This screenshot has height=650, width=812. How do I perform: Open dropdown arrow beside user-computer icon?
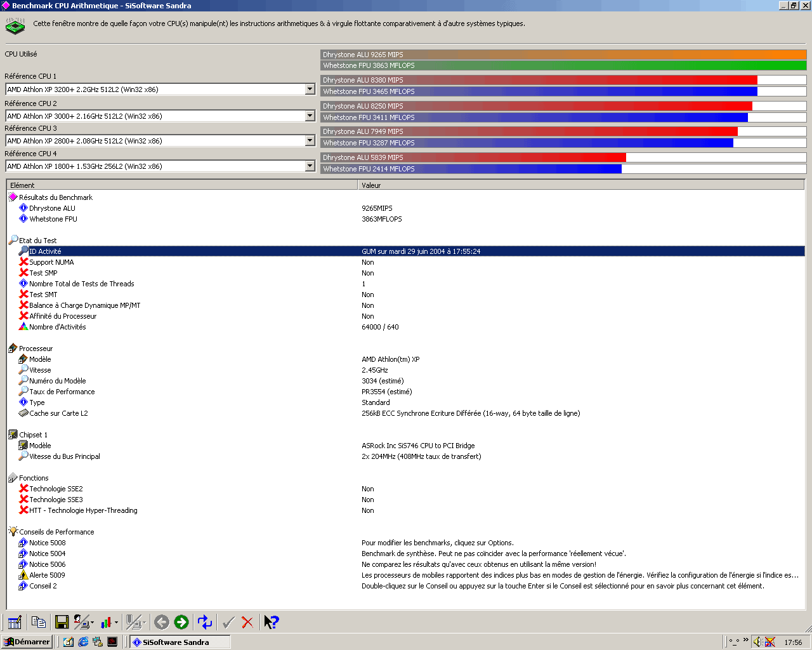[93, 623]
